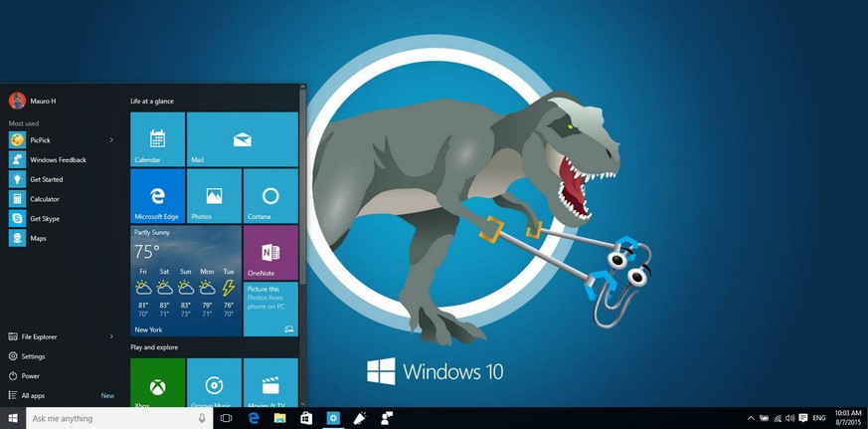Open Task View from the taskbar
The height and width of the screenshot is (429, 868).
click(226, 418)
